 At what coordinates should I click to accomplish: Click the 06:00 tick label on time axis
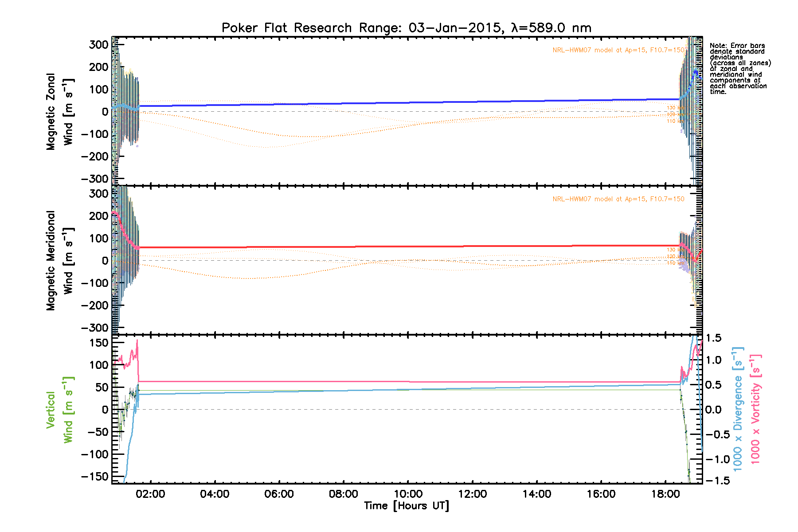pyautogui.click(x=279, y=494)
